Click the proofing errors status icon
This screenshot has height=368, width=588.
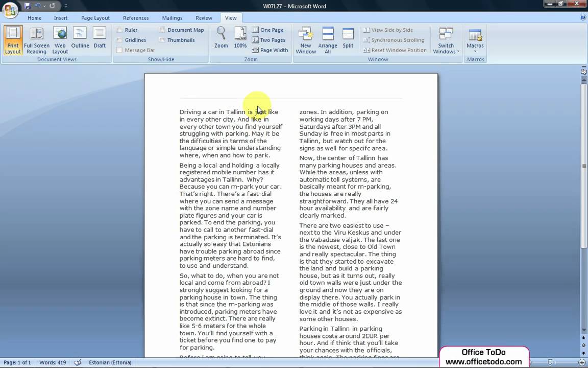pyautogui.click(x=78, y=362)
